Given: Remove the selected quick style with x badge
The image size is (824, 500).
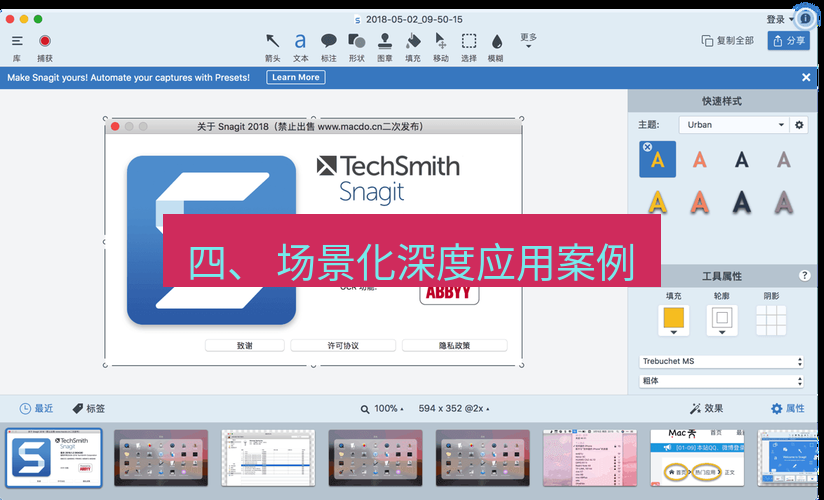Looking at the screenshot, I should [x=647, y=147].
